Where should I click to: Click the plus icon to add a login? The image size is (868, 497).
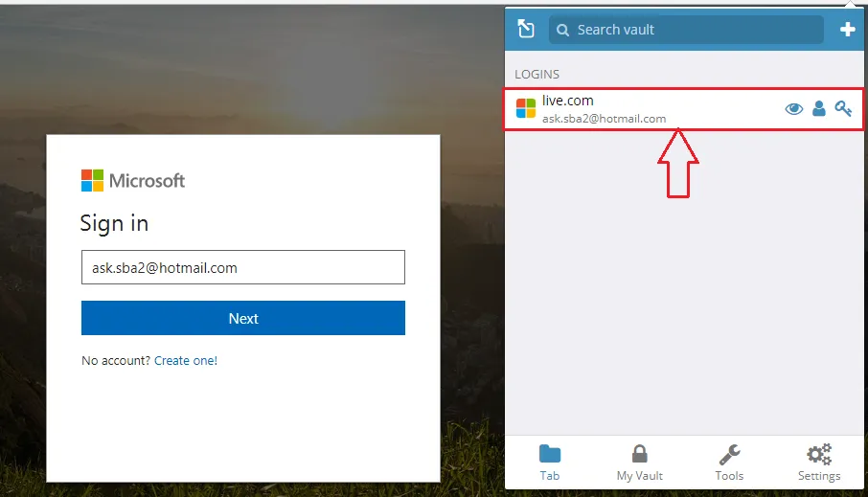click(847, 30)
